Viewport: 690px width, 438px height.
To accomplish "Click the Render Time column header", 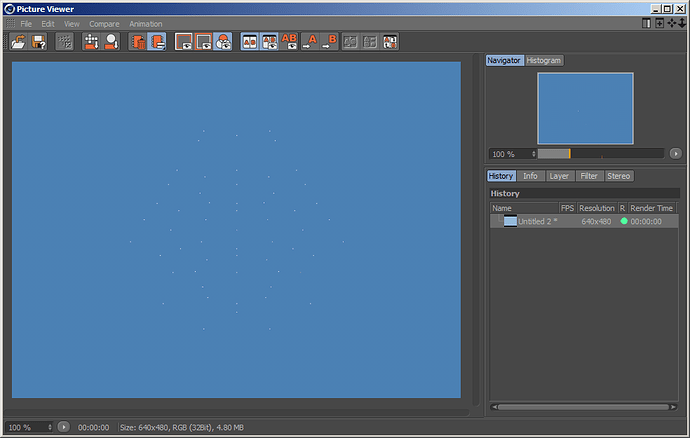I will (x=651, y=208).
